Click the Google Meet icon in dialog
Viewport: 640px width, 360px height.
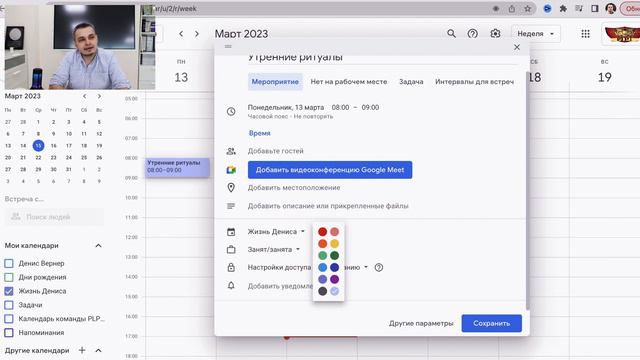(231, 170)
